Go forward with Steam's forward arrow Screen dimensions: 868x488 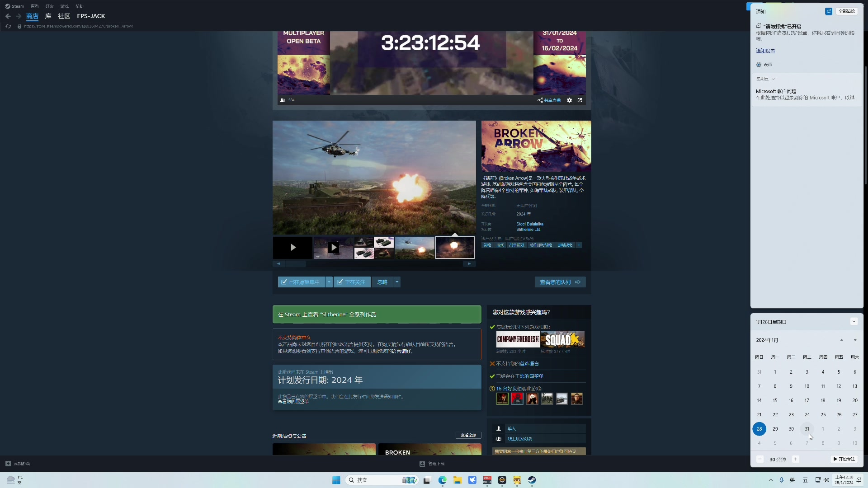[19, 16]
